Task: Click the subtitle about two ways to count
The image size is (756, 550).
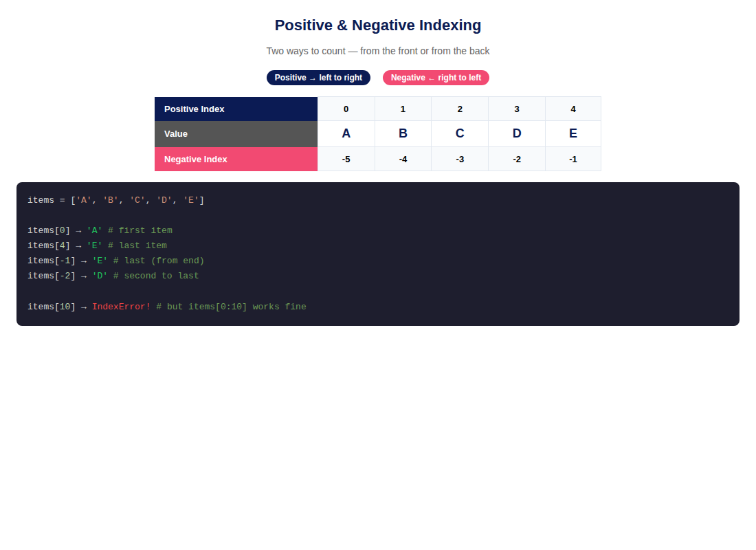Action: (x=378, y=51)
